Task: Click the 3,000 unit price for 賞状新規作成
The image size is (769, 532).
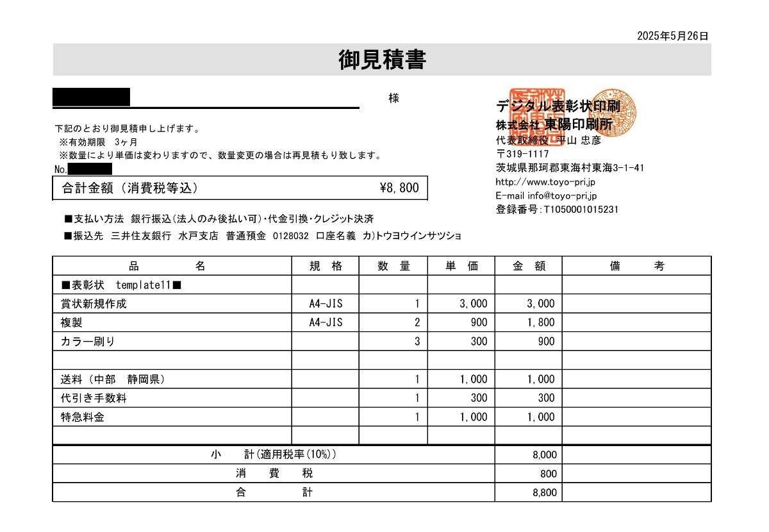Action: click(x=474, y=303)
